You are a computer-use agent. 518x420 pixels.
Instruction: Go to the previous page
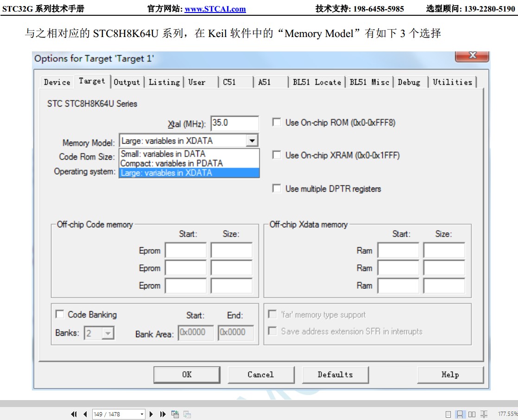click(85, 414)
